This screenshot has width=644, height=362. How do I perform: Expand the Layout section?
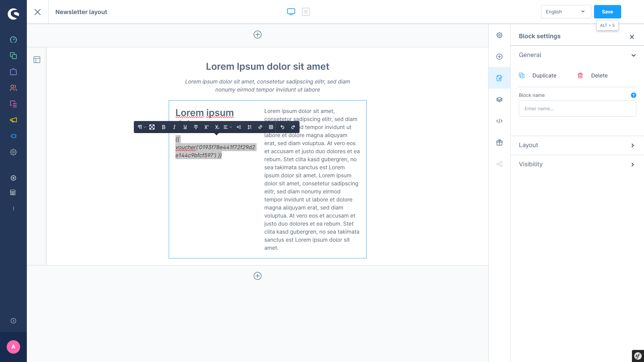coord(577,145)
